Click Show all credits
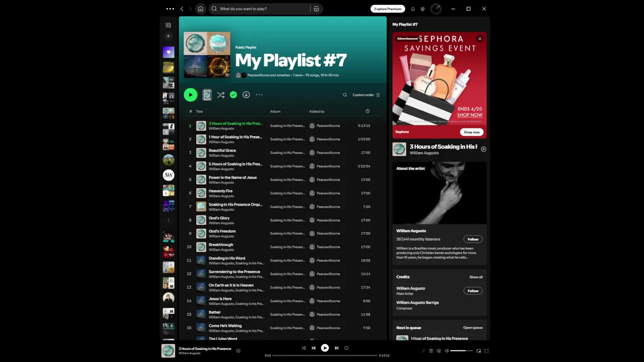The image size is (644, 362). click(x=476, y=277)
